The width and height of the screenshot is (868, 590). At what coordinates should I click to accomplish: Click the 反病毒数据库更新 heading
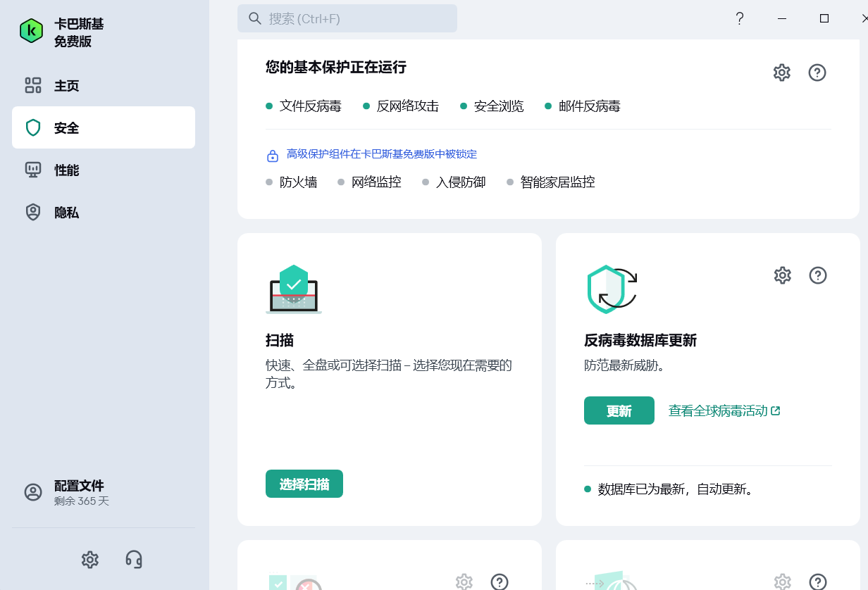640,341
